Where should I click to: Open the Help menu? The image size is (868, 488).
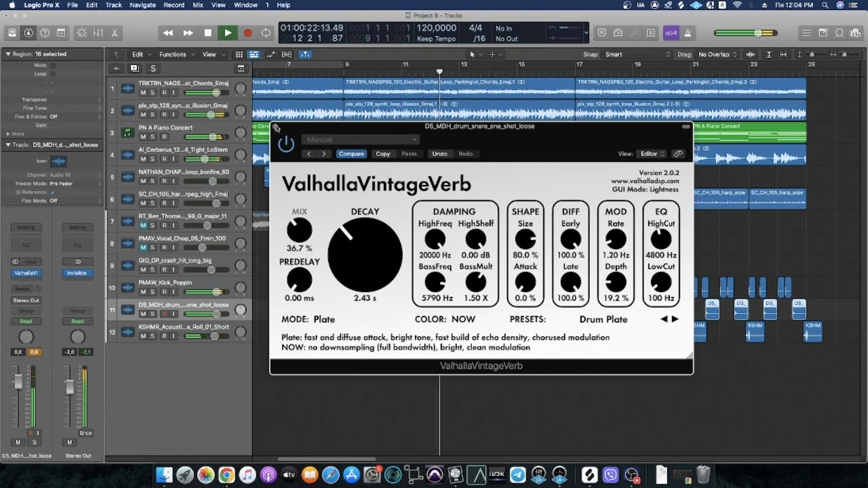(283, 5)
